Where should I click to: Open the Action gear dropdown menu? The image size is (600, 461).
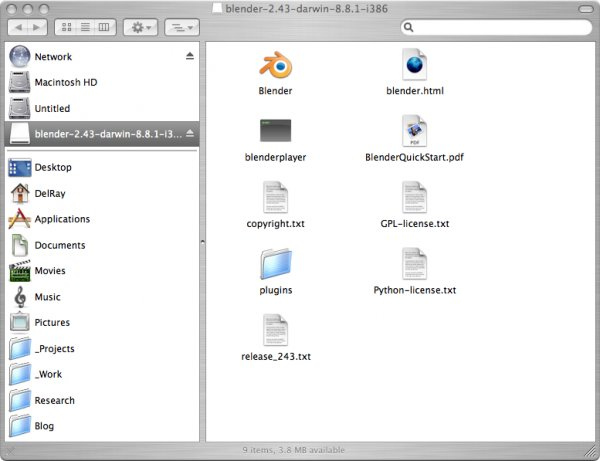coord(140,26)
